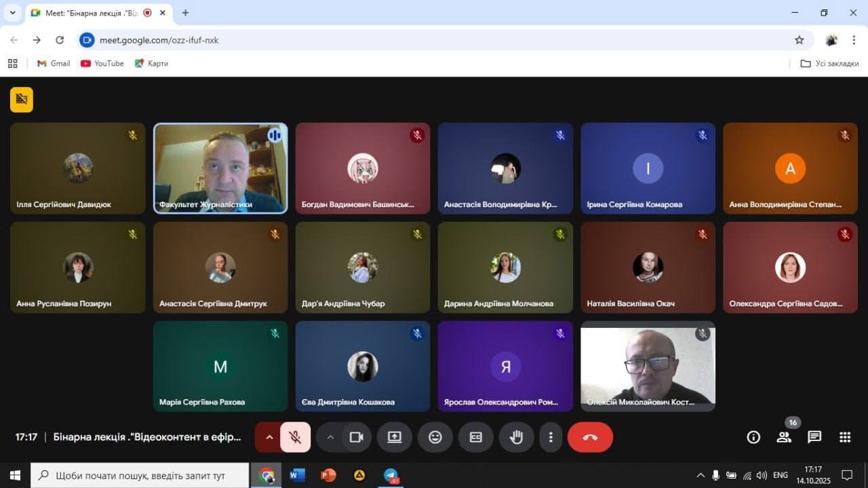
Task: Open the YouTube bookmark
Action: click(102, 63)
